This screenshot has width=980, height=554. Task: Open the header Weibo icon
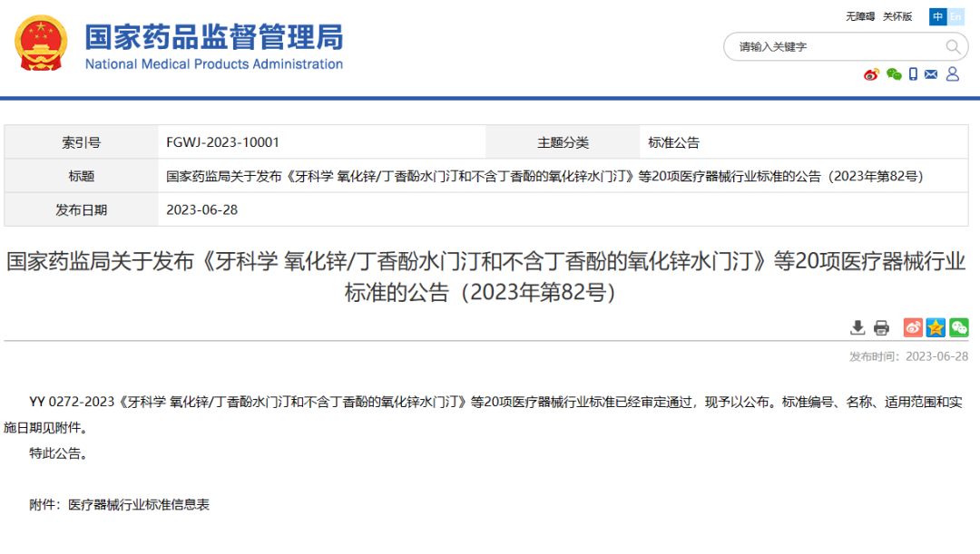871,74
